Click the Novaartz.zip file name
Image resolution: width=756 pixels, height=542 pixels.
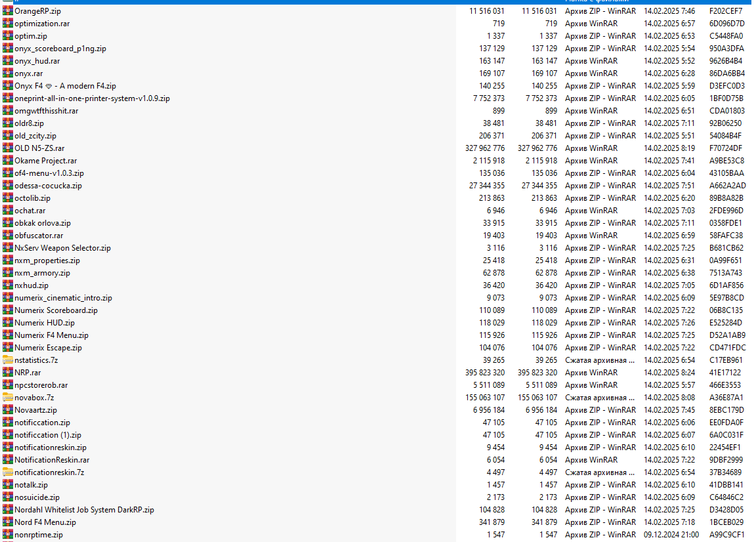coord(35,410)
